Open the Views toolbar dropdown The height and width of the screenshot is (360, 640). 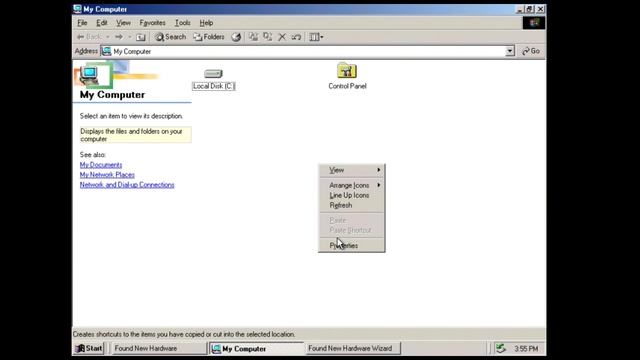tap(316, 37)
